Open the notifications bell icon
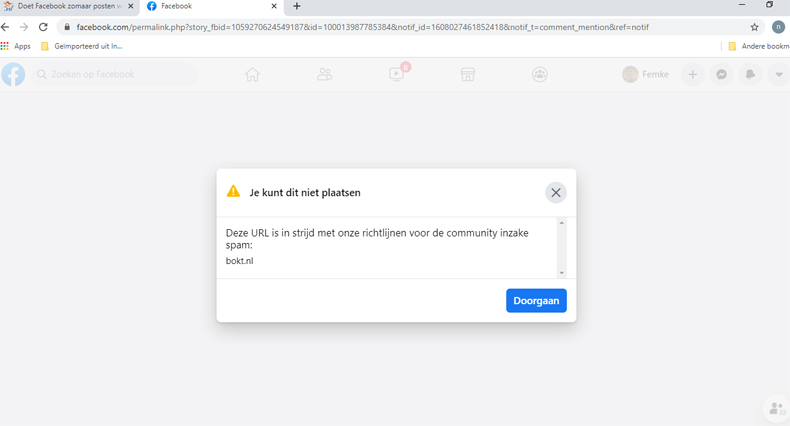This screenshot has height=426, width=790. [x=750, y=75]
